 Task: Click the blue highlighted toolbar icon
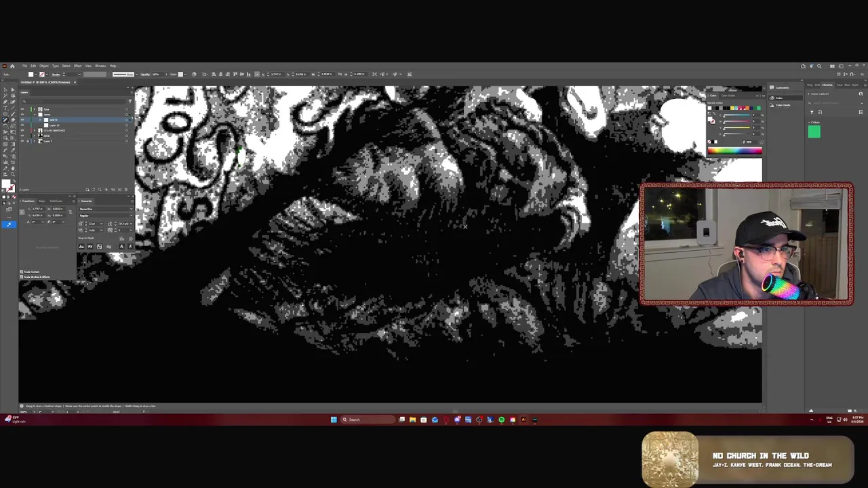9,224
